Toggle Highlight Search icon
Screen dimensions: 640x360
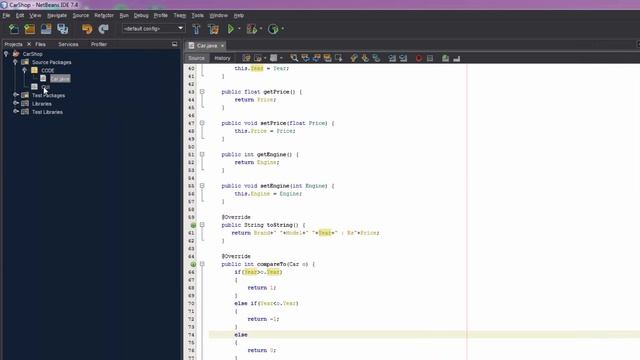pyautogui.click(x=327, y=58)
